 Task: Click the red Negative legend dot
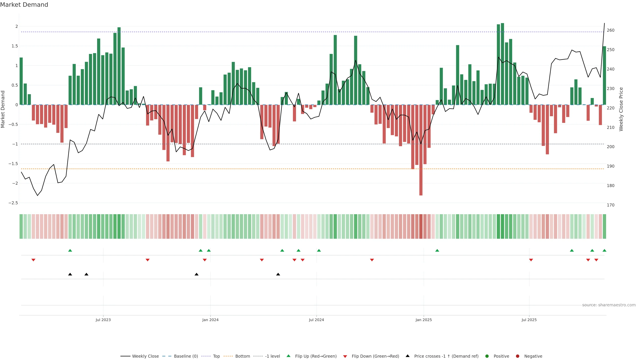point(518,356)
